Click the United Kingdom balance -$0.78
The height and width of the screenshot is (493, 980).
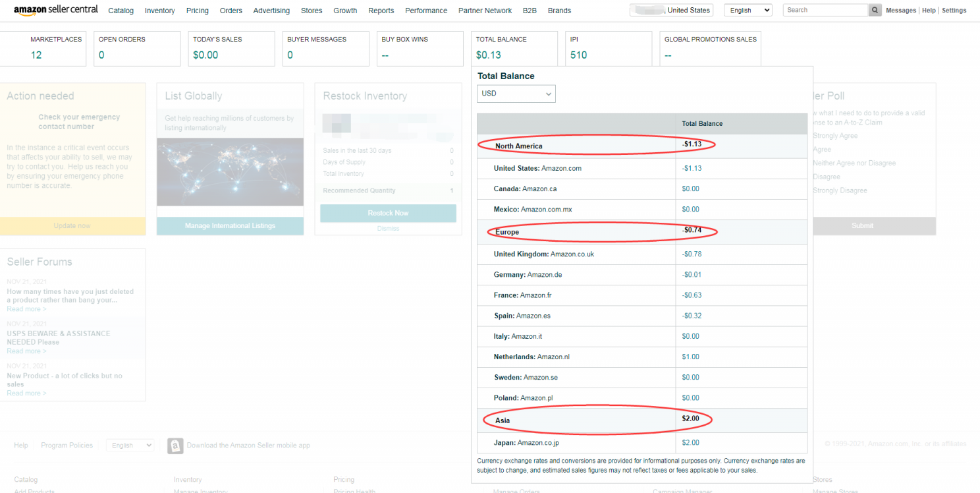(x=692, y=254)
